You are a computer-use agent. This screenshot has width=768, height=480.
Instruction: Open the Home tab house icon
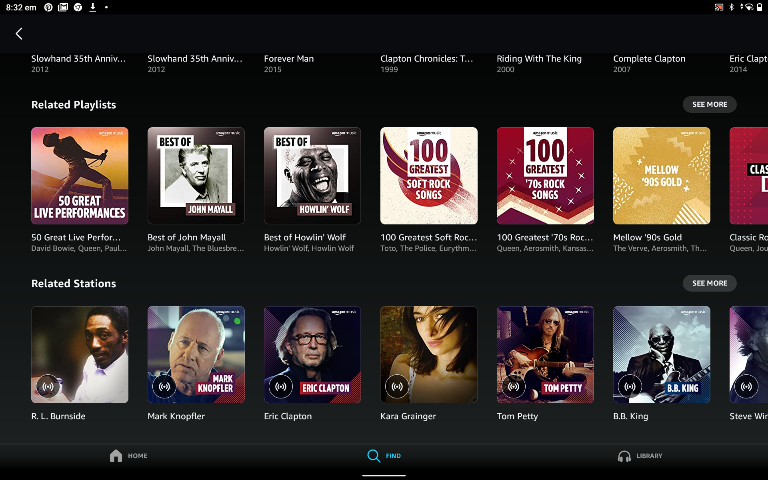tap(116, 456)
